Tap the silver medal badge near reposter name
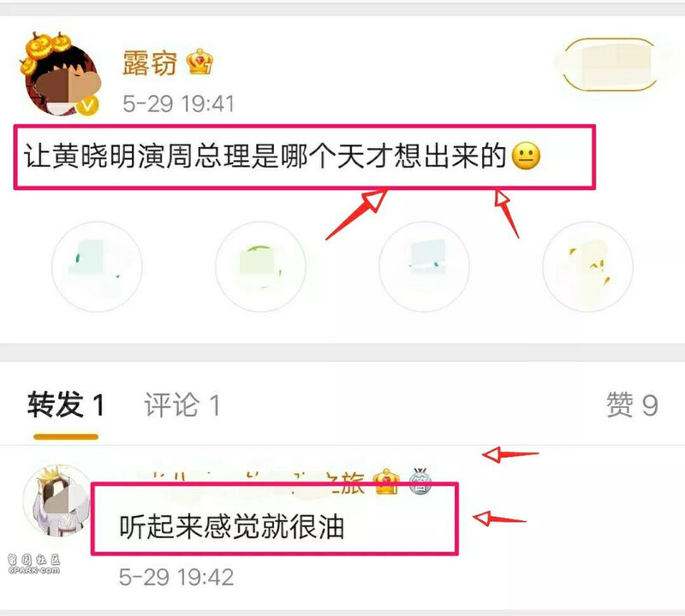The height and width of the screenshot is (616, 685). coord(420,481)
